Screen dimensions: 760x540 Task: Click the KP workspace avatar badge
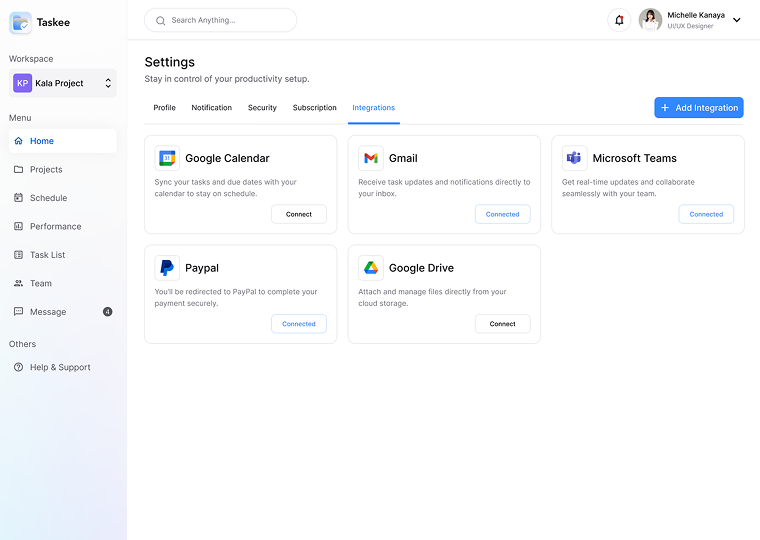pos(22,83)
